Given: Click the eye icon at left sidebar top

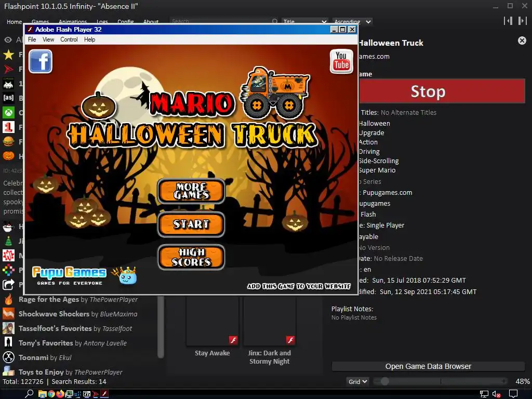Looking at the screenshot, I should click(8, 40).
